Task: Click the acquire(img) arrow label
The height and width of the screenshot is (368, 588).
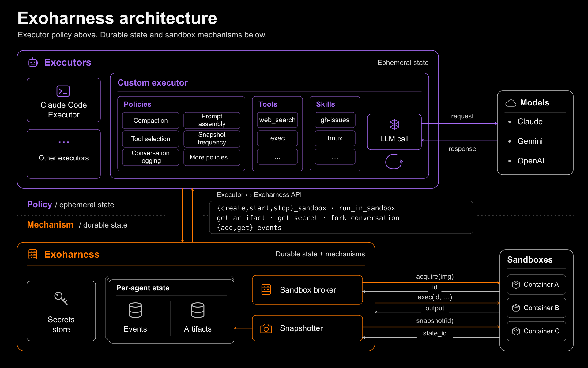Action: [435, 277]
